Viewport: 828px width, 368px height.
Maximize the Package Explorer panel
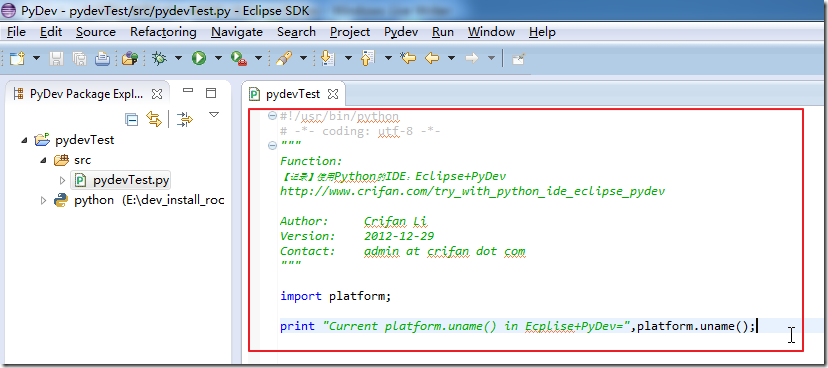211,93
